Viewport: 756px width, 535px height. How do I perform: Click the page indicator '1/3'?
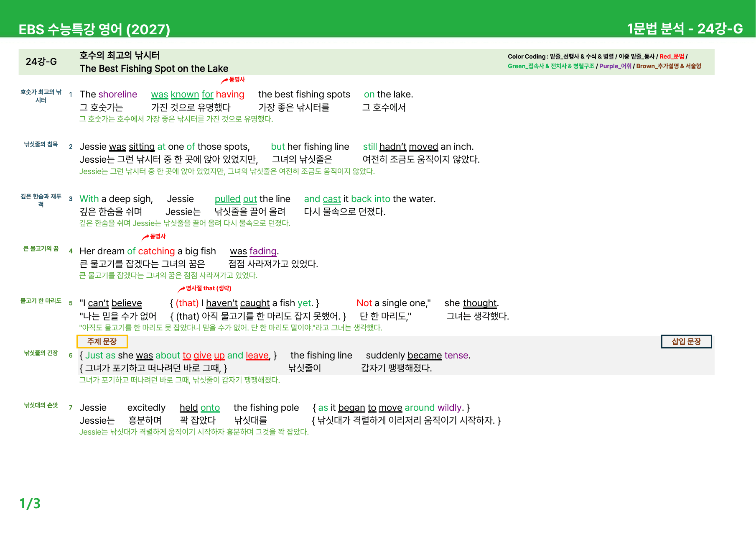tap(30, 504)
